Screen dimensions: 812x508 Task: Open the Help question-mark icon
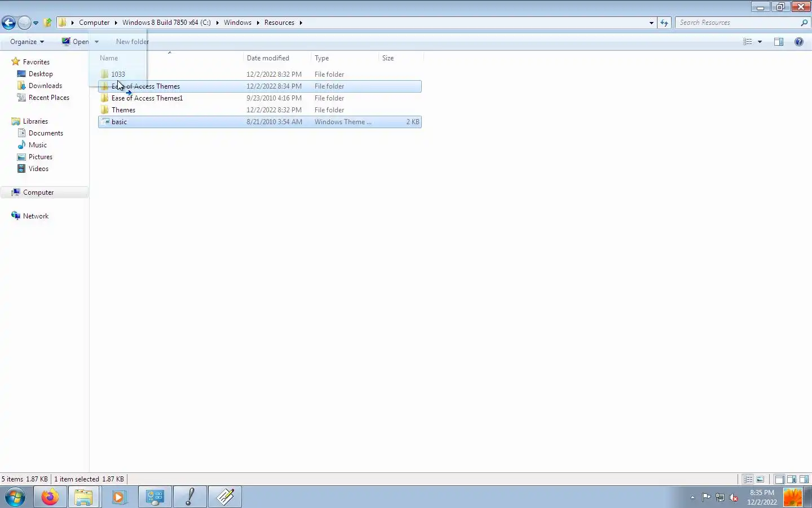[799, 42]
